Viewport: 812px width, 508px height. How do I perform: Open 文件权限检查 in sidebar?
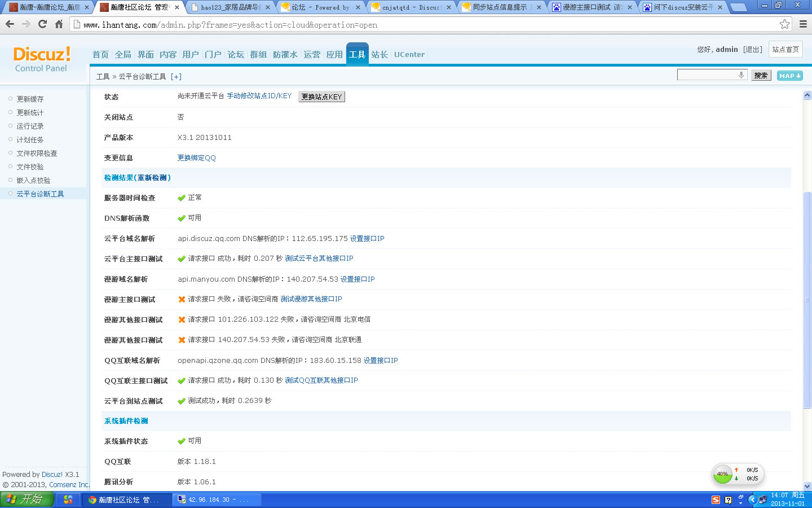37,153
